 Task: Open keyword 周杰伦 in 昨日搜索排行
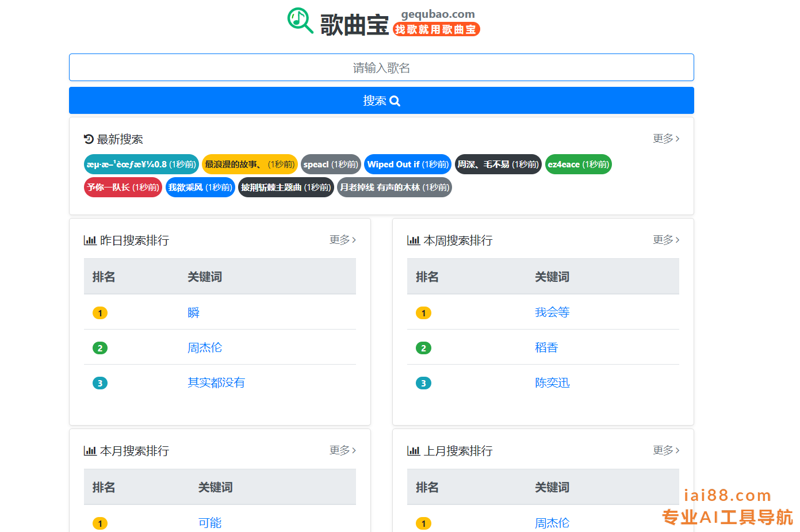pyautogui.click(x=205, y=347)
